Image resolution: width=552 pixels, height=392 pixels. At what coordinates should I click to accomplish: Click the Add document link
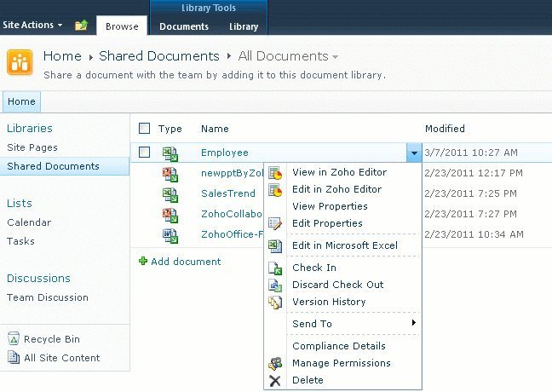pyautogui.click(x=185, y=262)
